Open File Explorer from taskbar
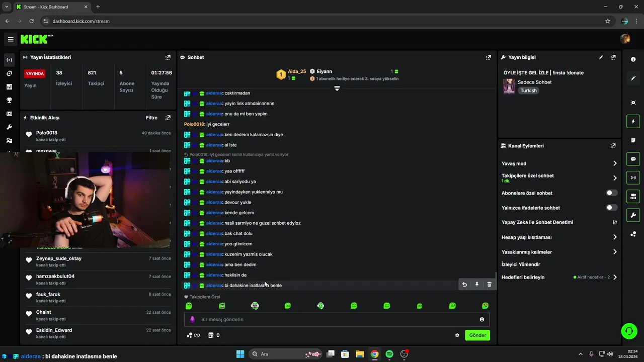Image resolution: width=644 pixels, height=362 pixels. [x=360, y=354]
